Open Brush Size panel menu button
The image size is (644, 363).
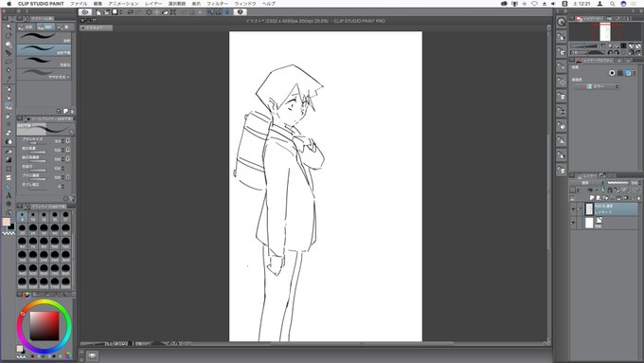tap(19, 206)
